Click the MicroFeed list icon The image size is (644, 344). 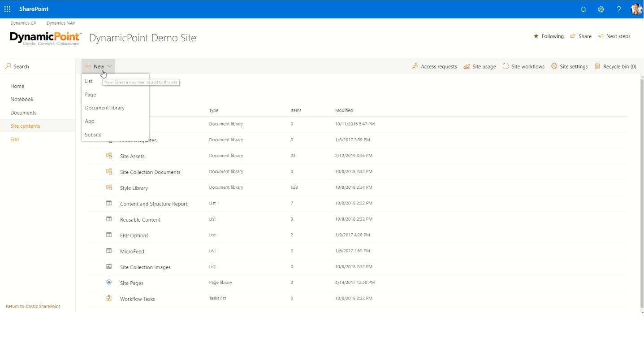(109, 251)
